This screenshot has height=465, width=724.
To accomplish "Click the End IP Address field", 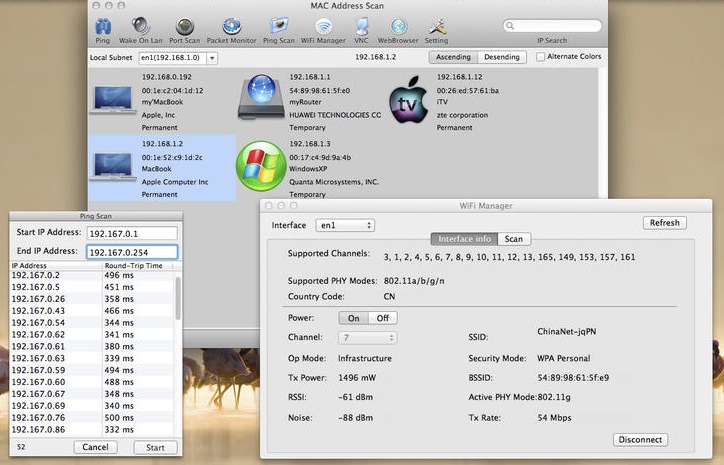I will 132,252.
